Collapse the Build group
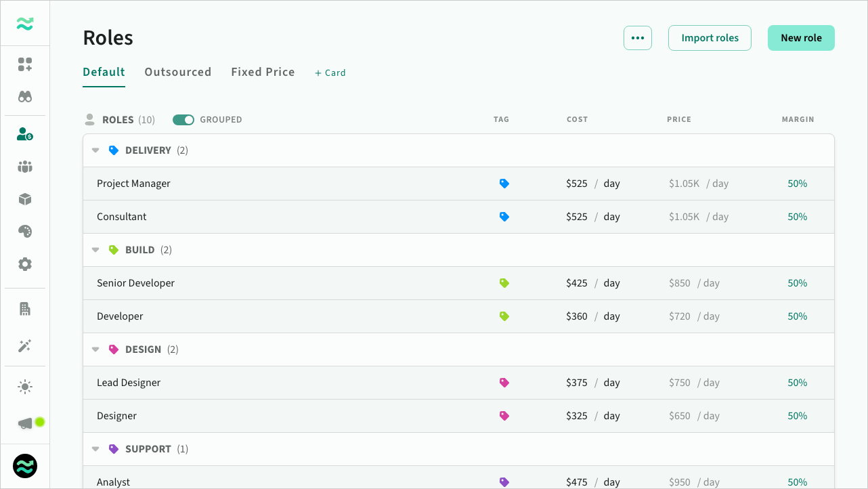This screenshot has height=489, width=868. pos(95,250)
